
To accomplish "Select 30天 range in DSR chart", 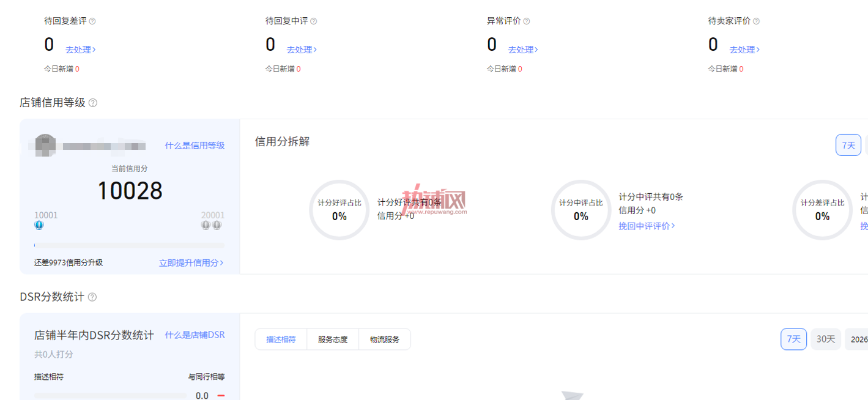I will coord(826,339).
